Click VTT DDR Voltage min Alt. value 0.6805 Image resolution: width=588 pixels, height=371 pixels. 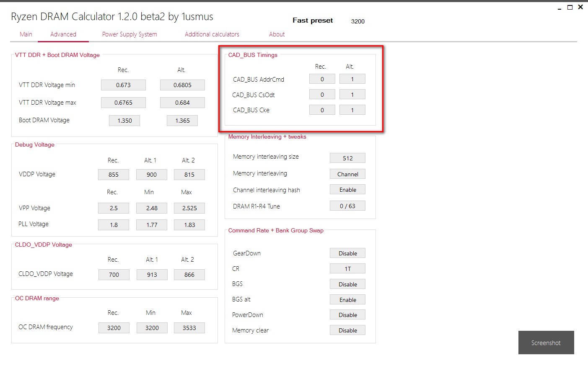[182, 85]
